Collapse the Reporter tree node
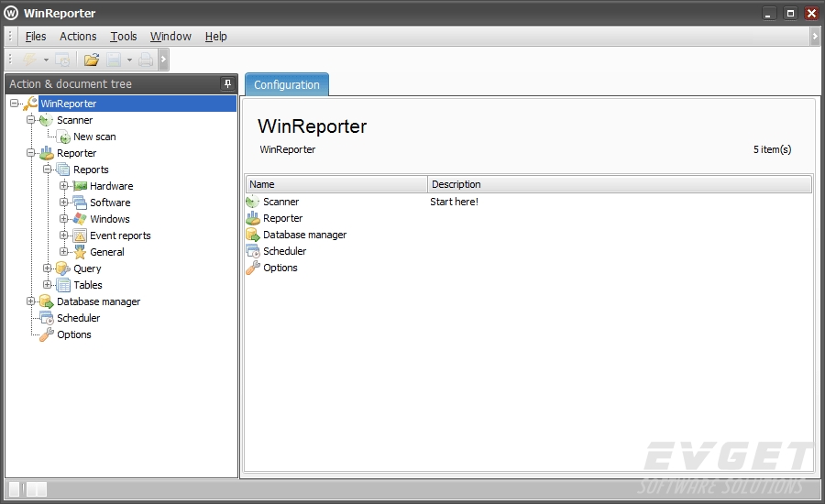The height and width of the screenshot is (504, 825). pos(30,152)
